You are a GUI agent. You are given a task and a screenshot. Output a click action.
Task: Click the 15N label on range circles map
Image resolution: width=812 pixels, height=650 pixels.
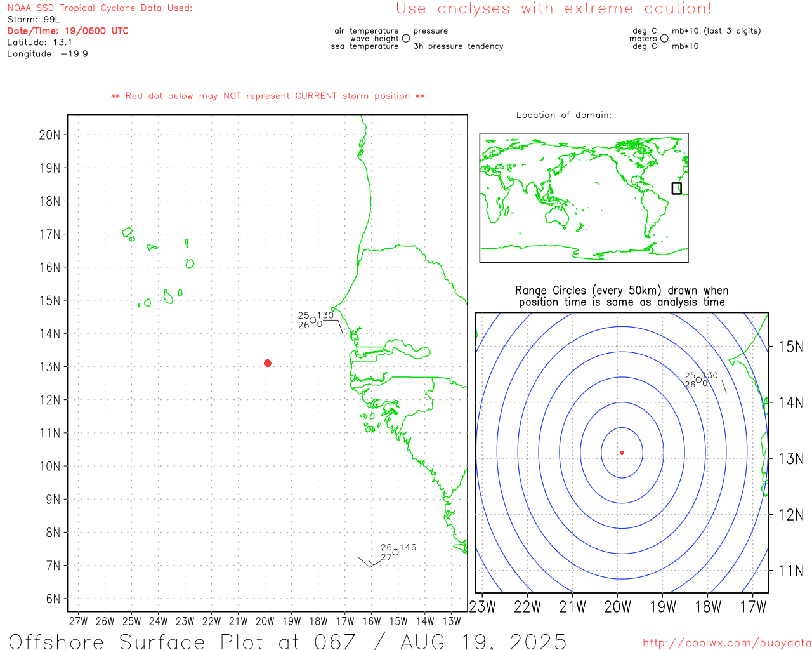click(791, 347)
